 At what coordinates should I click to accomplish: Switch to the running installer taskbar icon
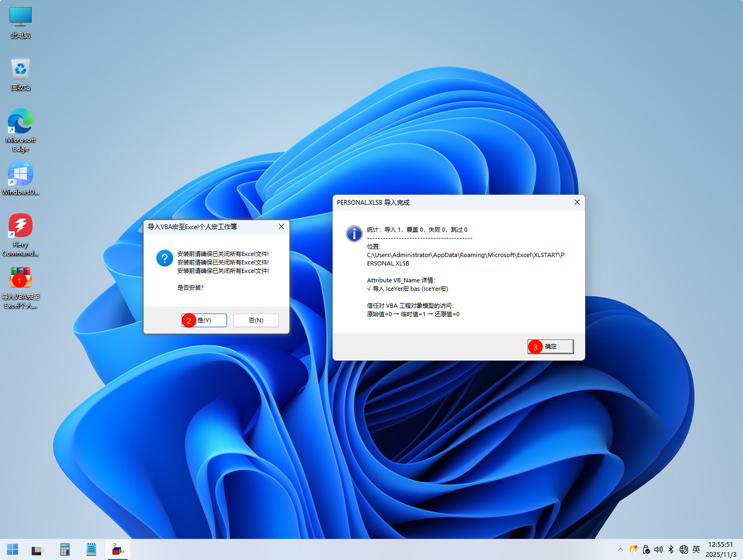pos(118,550)
